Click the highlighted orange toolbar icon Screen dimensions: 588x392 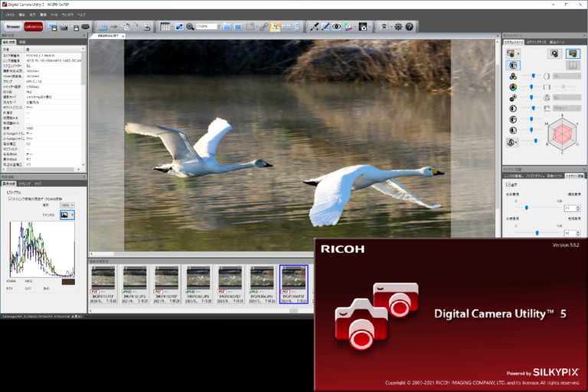point(275,27)
